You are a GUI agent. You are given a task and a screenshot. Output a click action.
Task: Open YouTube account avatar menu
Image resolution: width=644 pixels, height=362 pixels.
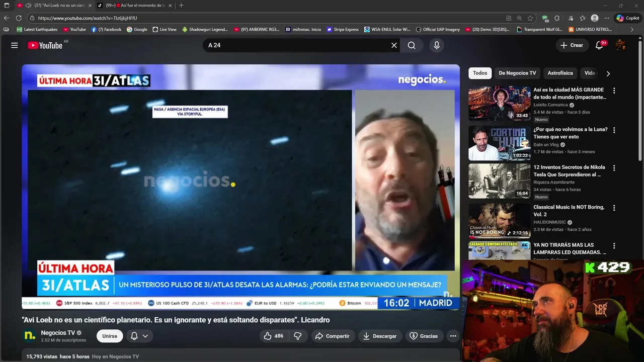(x=621, y=45)
